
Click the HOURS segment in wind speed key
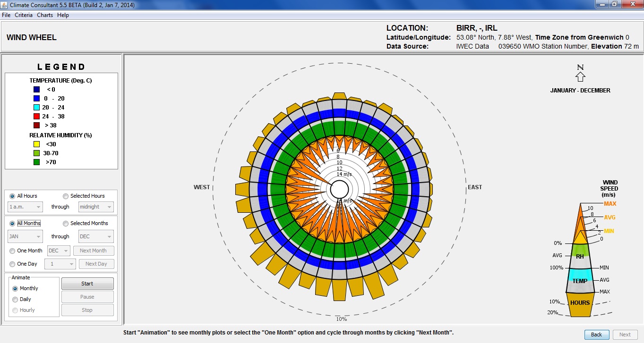pos(580,303)
